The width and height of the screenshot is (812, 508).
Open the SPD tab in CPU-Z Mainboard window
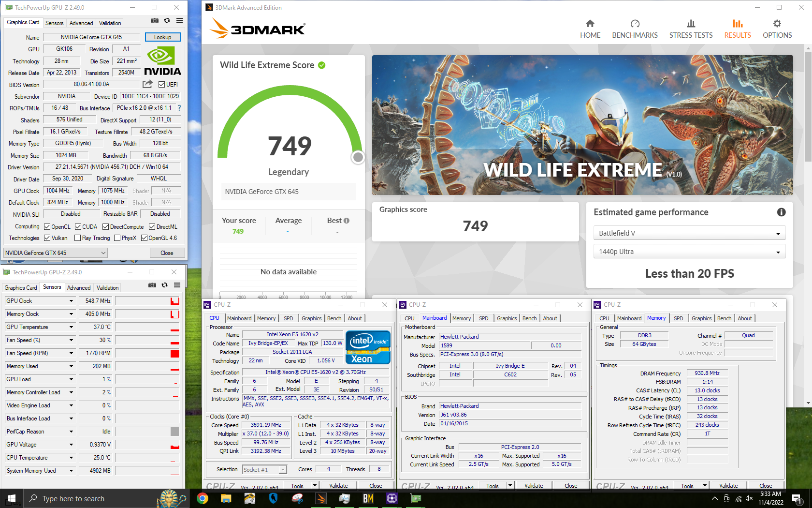[x=483, y=318]
